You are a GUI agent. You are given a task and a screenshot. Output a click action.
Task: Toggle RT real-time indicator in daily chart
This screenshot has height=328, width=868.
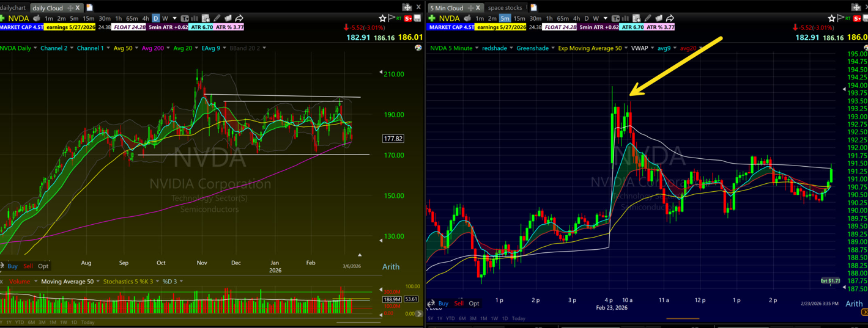399,19
